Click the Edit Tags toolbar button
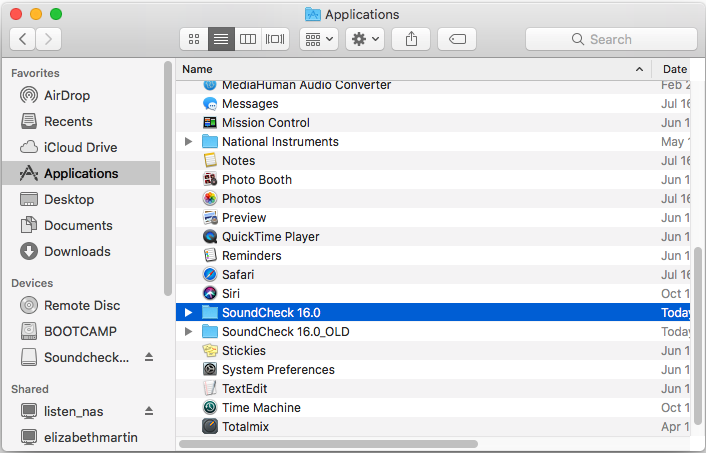This screenshot has width=706, height=453. click(457, 39)
